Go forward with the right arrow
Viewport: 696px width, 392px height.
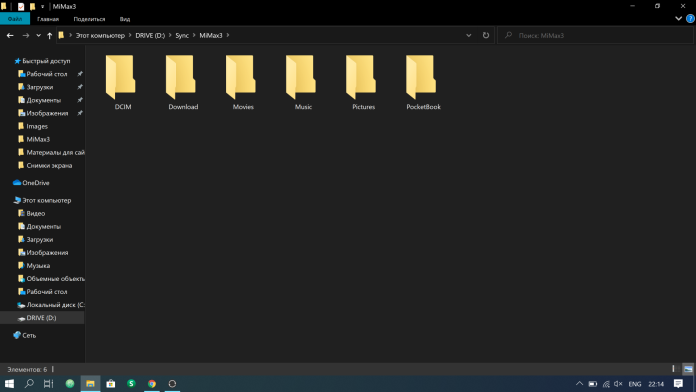[x=26, y=36]
